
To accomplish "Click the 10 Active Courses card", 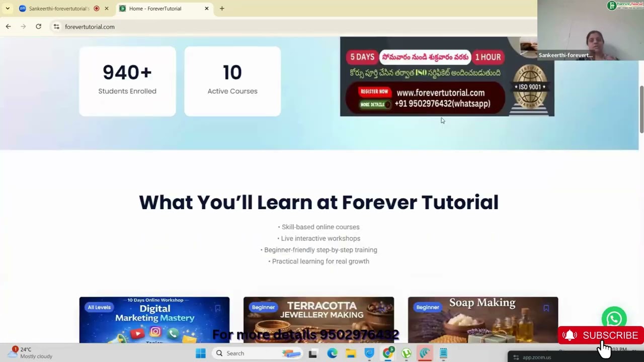I will click(232, 81).
